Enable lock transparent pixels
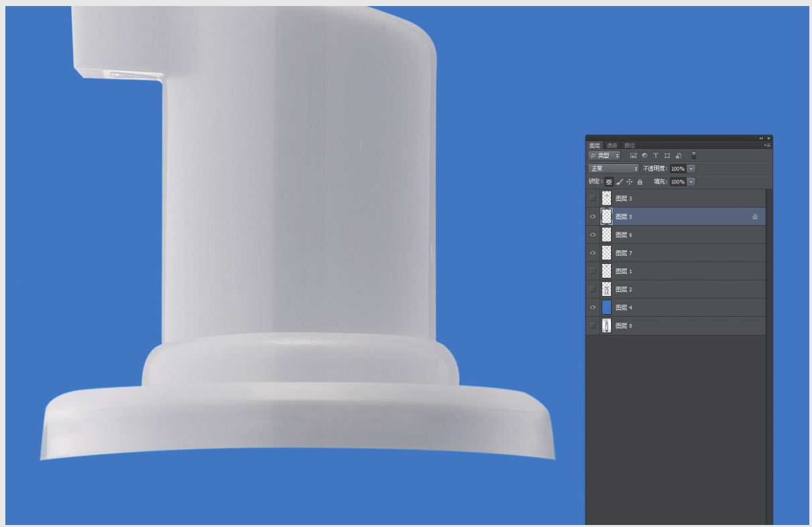 point(609,181)
